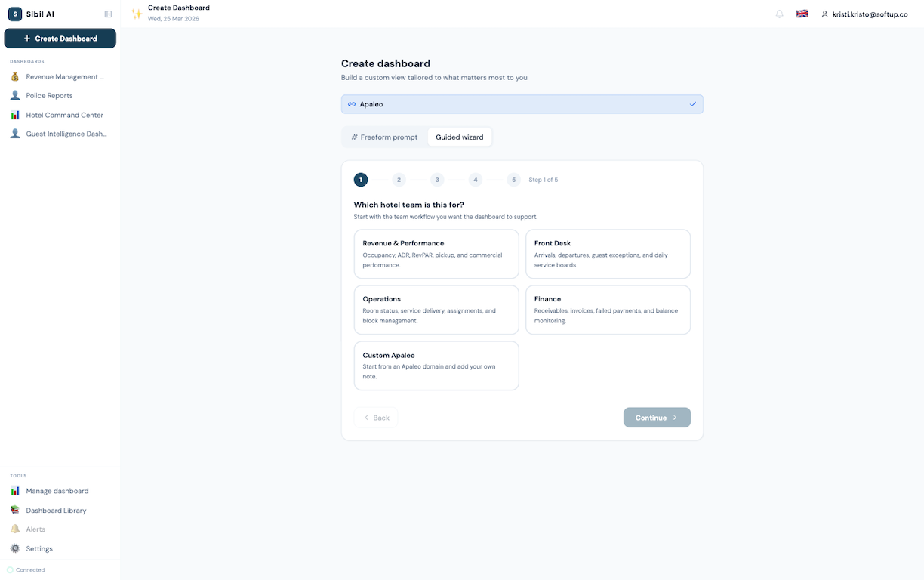Click the Apaleo link icon
924x580 pixels.
(352, 104)
